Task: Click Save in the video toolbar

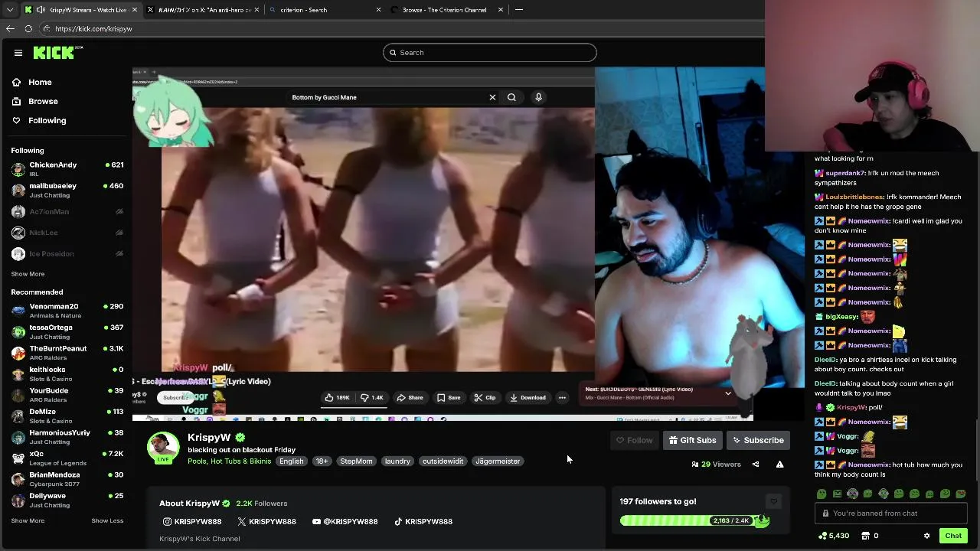Action: (449, 398)
